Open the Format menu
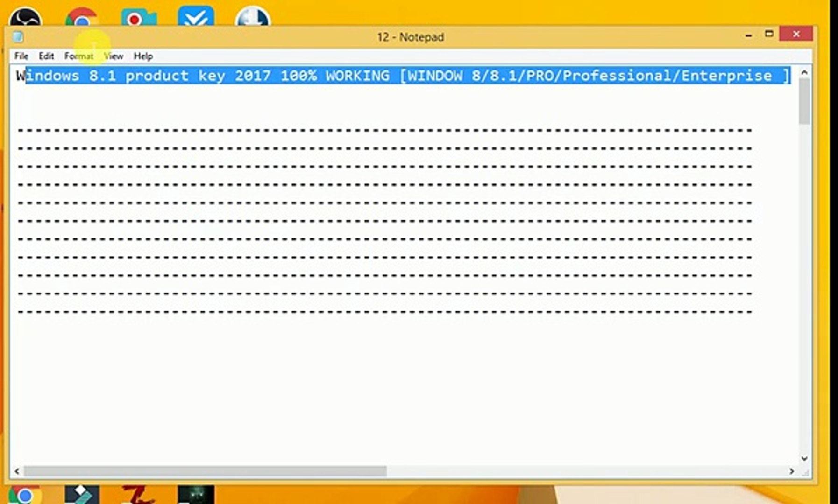 78,56
